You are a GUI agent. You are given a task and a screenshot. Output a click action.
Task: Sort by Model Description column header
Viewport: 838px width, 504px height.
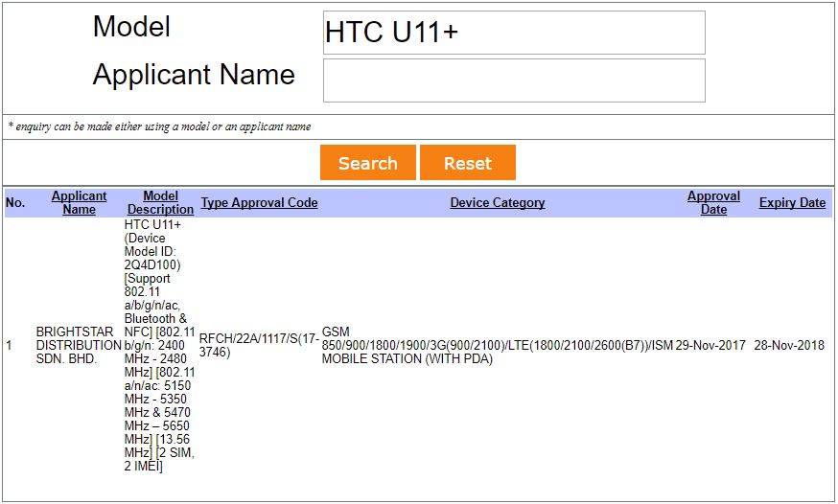click(160, 202)
